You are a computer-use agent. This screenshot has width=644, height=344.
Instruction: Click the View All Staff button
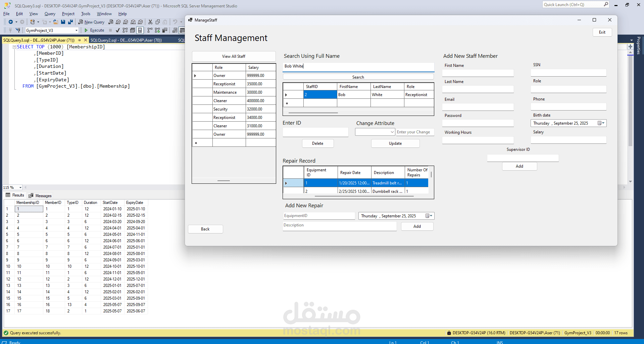pyautogui.click(x=234, y=56)
